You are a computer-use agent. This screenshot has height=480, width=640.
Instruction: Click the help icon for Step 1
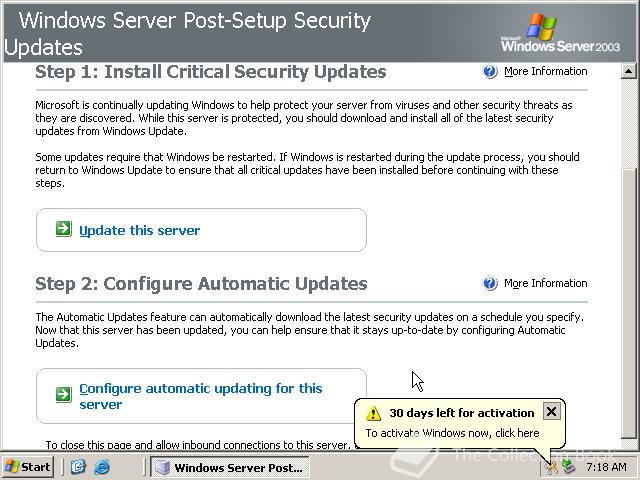490,71
